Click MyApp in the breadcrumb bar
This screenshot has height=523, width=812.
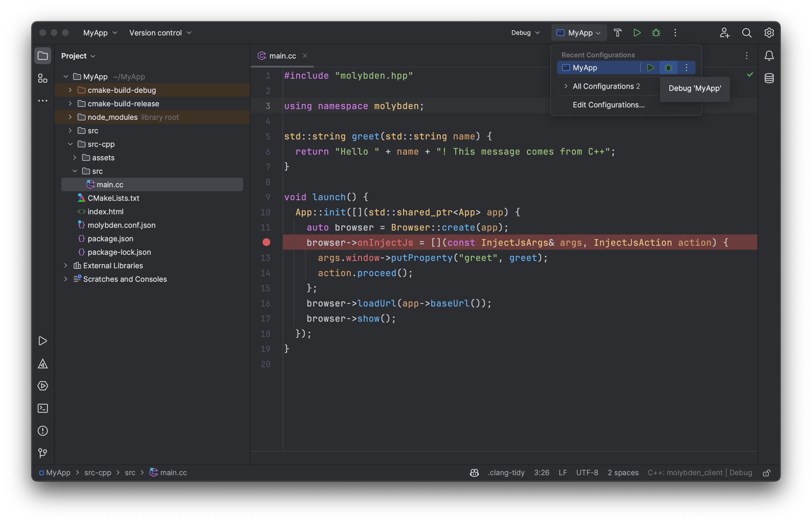[x=55, y=473]
